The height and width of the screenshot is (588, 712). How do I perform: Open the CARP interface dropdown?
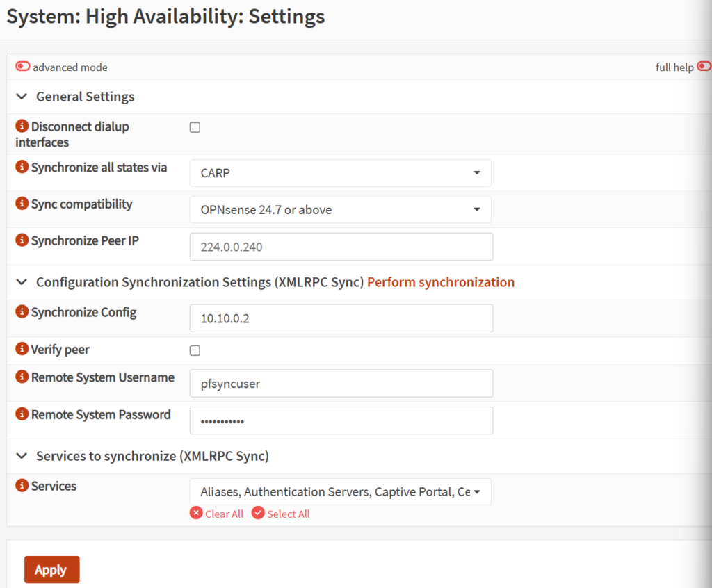tap(340, 173)
